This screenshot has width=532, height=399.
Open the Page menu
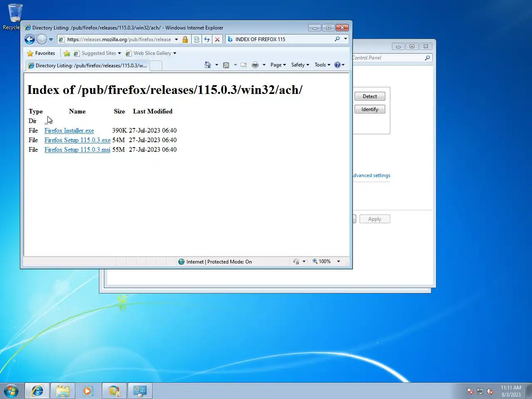coord(278,65)
